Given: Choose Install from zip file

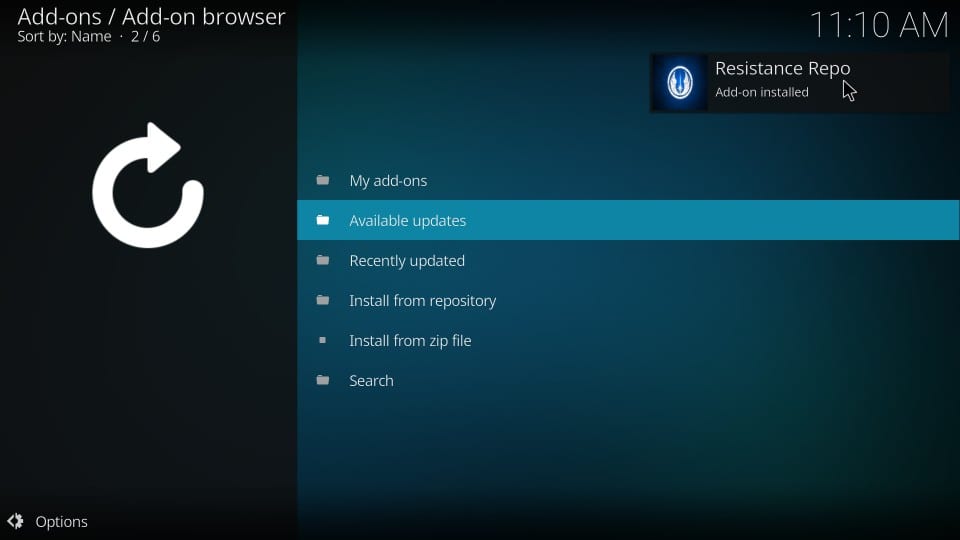Looking at the screenshot, I should pos(628,340).
